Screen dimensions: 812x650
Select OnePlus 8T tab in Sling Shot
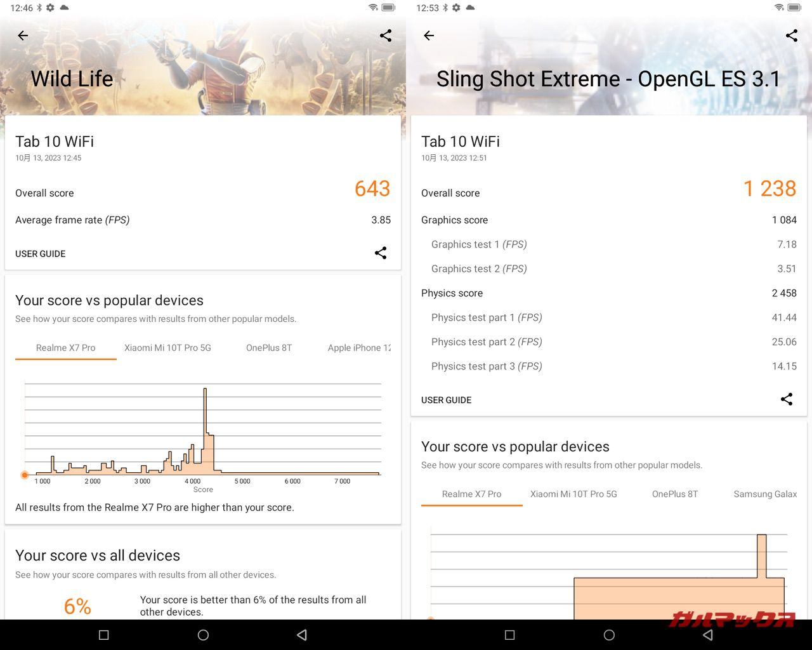point(675,494)
